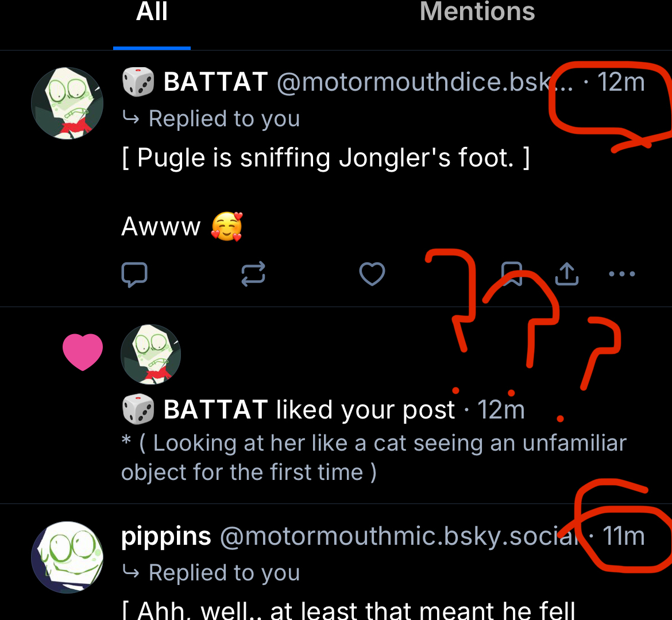Tap the 12m timestamp on BATTAT's reply
The height and width of the screenshot is (620, 672).
coord(621,82)
